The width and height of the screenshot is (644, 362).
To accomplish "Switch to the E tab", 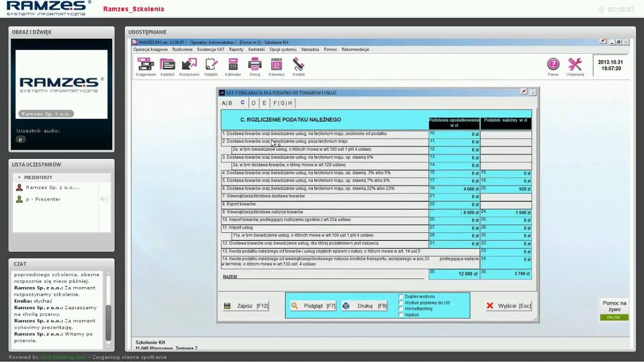I will pyautogui.click(x=265, y=103).
